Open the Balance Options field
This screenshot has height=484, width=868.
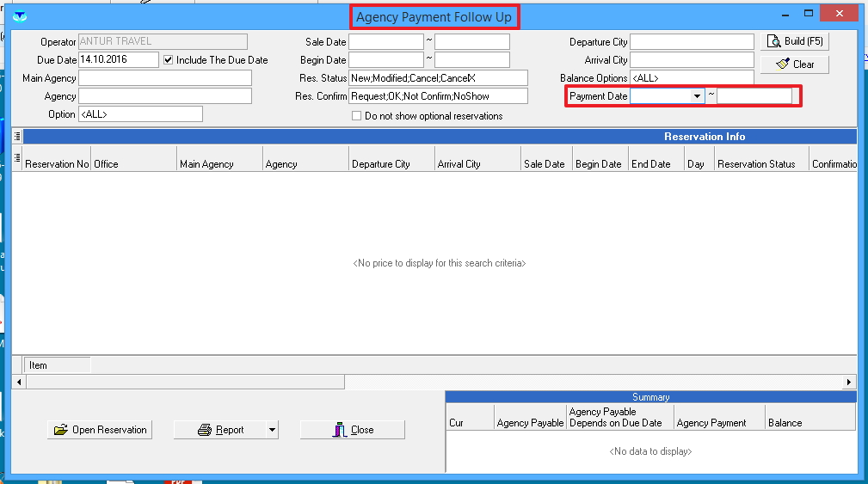[x=692, y=78]
